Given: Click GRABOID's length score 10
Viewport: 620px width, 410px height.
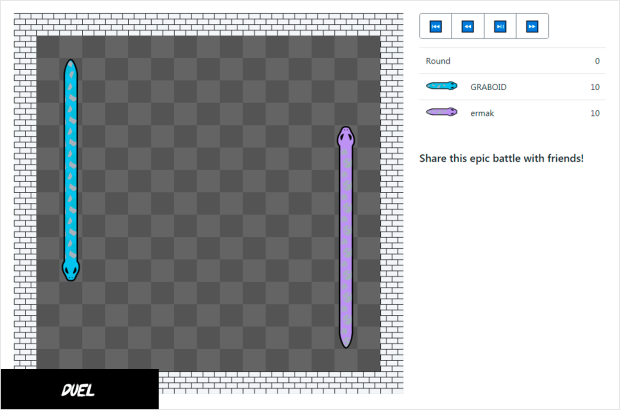Looking at the screenshot, I should click(595, 87).
